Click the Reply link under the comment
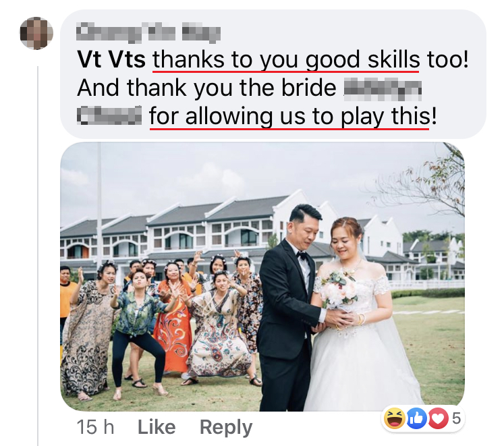Viewport: 504px width, 446px height. click(226, 428)
